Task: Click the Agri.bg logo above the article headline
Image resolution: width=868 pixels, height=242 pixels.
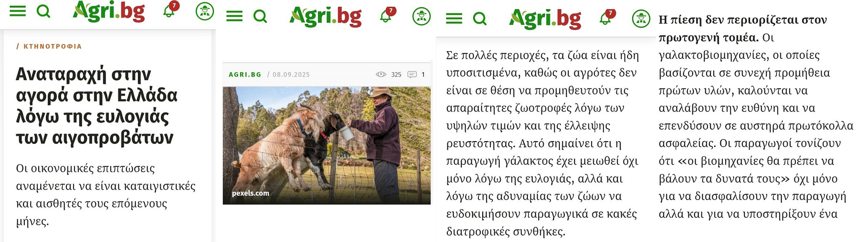Action: click(109, 11)
